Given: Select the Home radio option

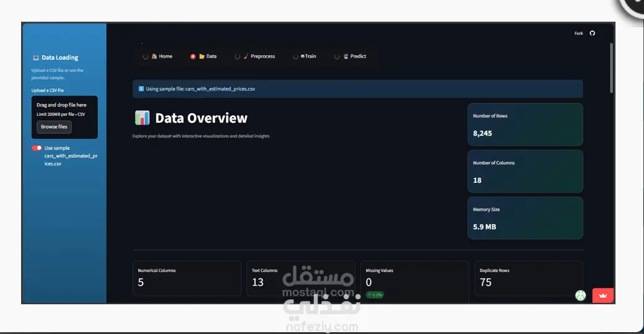Looking at the screenshot, I should pos(146,56).
